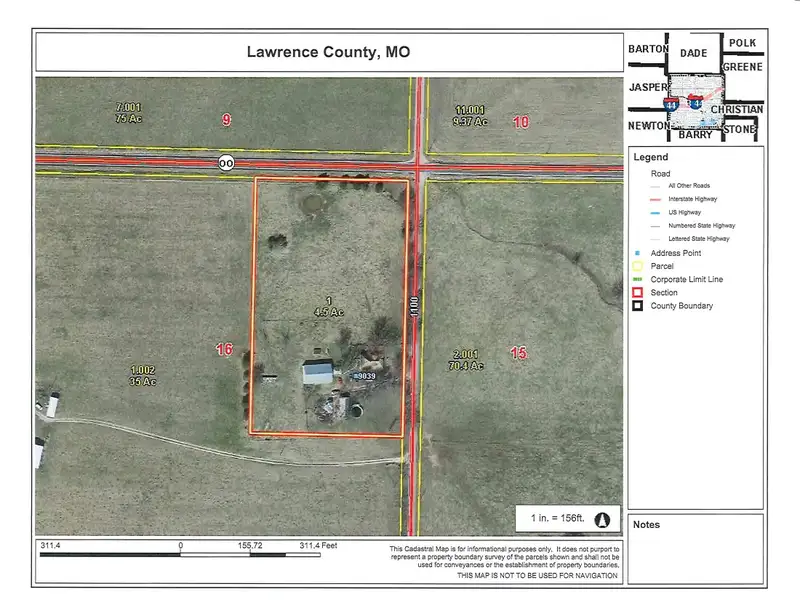Image resolution: width=800 pixels, height=600 pixels.
Task: Select parcel 1.002 labeled 35 Ac
Action: point(142,376)
